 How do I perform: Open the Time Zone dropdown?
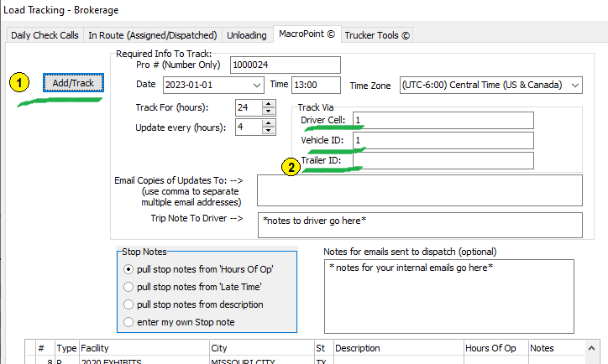(x=574, y=85)
